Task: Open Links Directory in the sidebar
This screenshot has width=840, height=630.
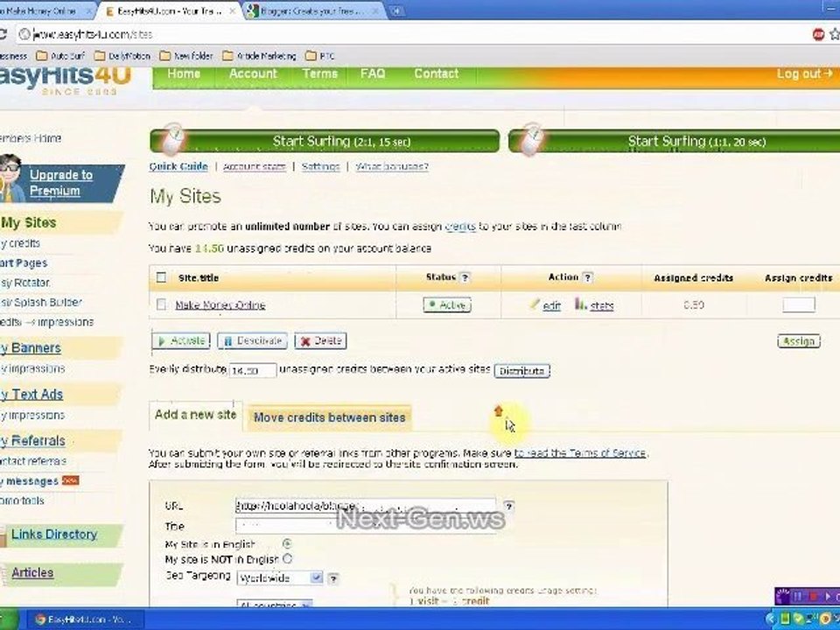Action: click(54, 534)
